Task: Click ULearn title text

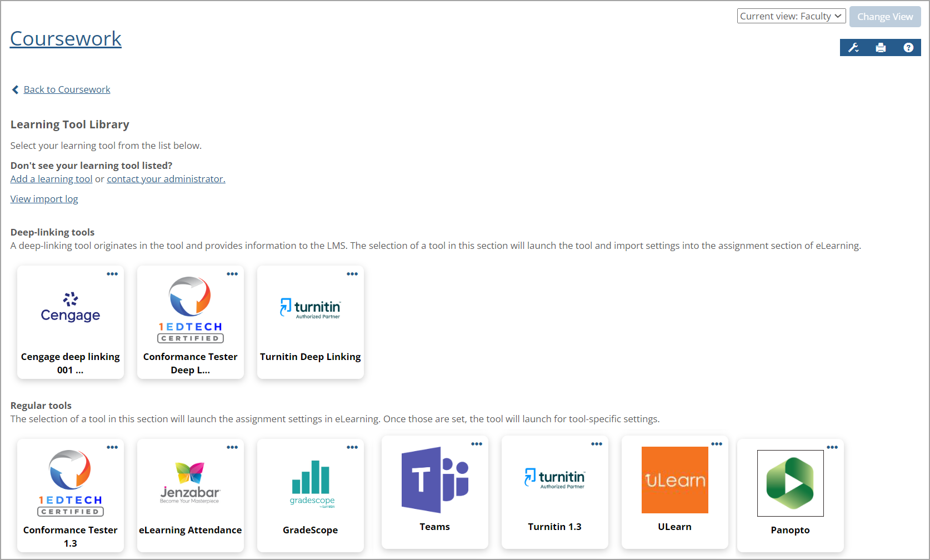Action: [x=675, y=527]
